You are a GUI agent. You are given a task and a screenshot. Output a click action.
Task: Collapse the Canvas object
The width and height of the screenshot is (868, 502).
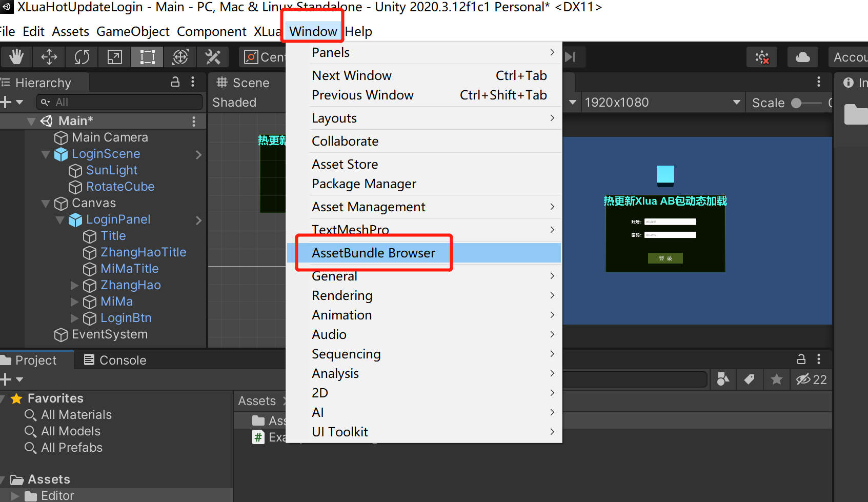pyautogui.click(x=46, y=203)
